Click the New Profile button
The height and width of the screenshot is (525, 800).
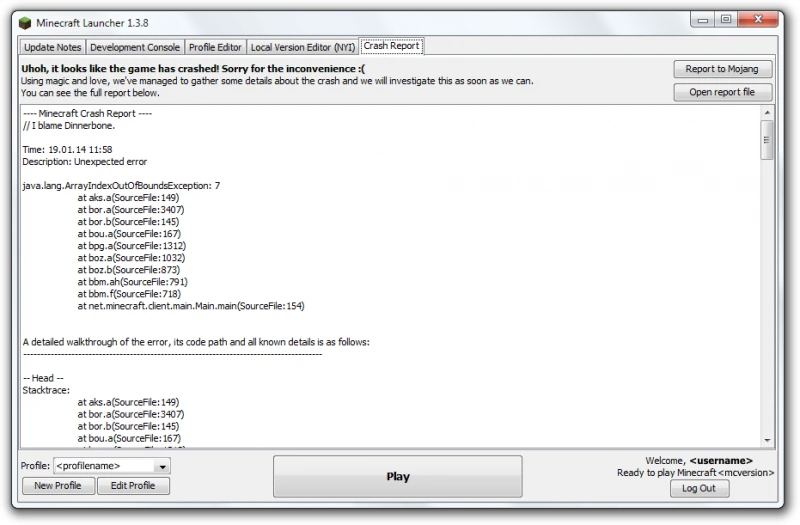click(58, 486)
